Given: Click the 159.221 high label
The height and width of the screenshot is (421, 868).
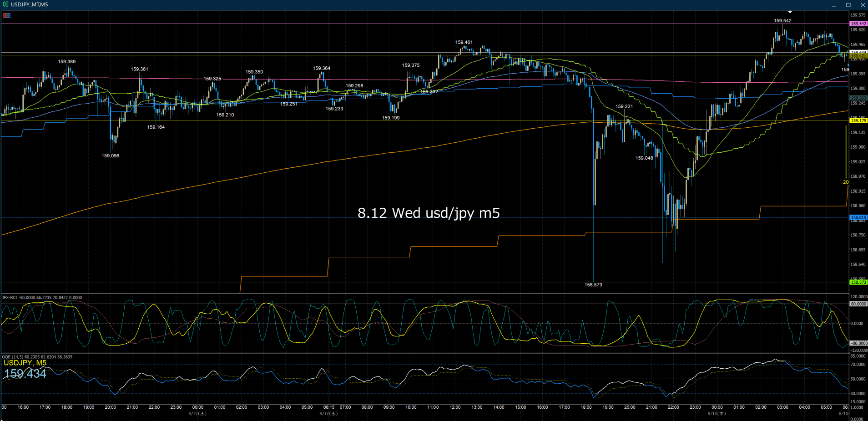Looking at the screenshot, I should tap(624, 106).
